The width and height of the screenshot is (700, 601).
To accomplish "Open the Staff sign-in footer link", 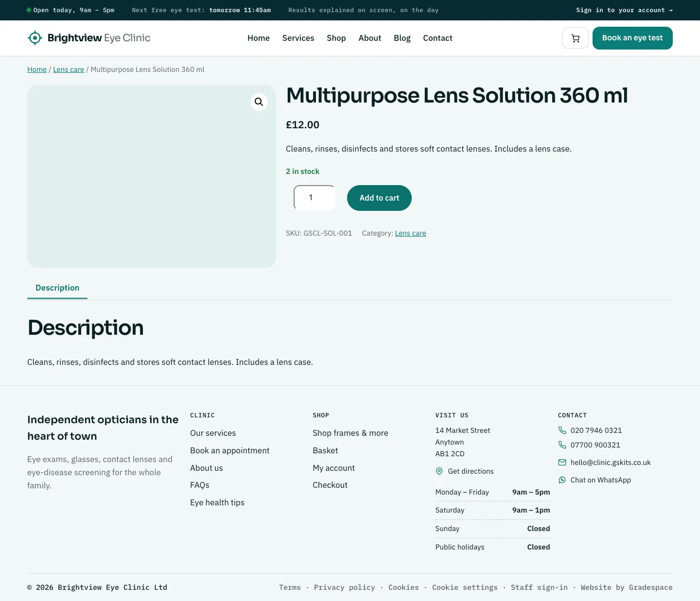I will 539,587.
